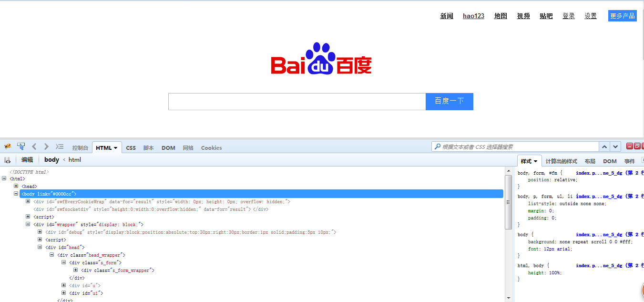The width and height of the screenshot is (644, 302).
Task: Open the 脚本 panel tab
Action: (x=149, y=148)
